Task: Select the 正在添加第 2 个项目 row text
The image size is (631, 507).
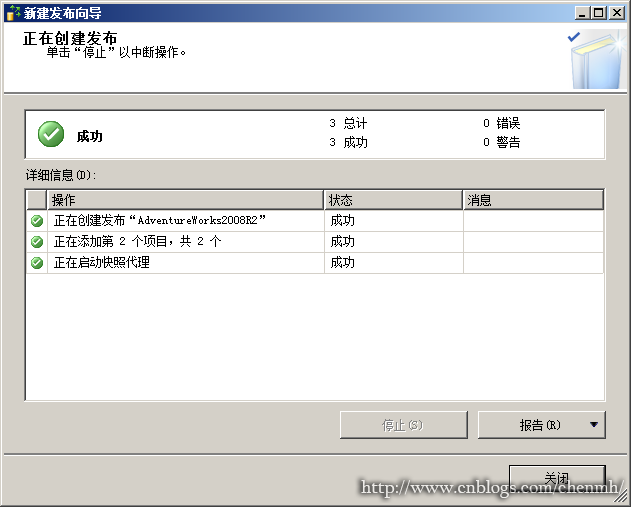Action: tap(137, 242)
